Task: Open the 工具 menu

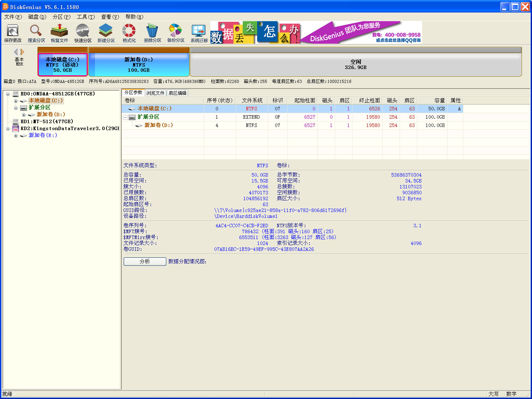Action: (85, 17)
